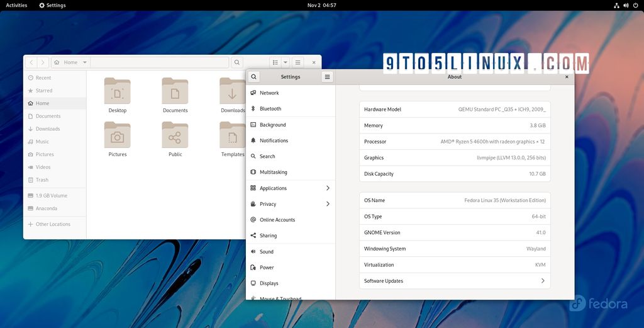Image resolution: width=644 pixels, height=328 pixels.
Task: Open the Files hamburger menu
Action: point(297,62)
